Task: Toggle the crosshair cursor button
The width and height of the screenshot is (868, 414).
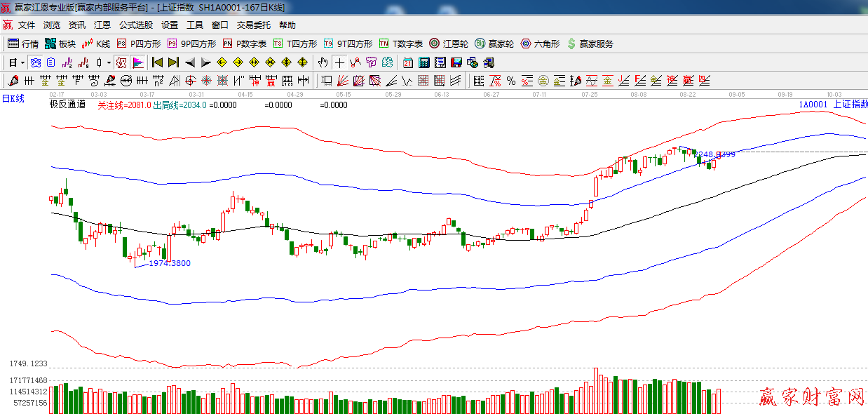Action: point(339,62)
